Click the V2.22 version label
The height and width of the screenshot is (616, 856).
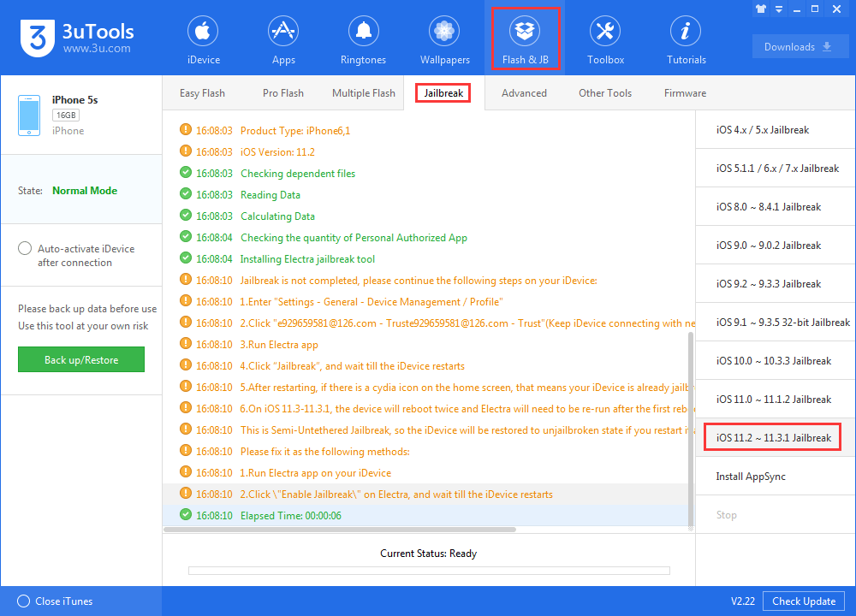742,601
